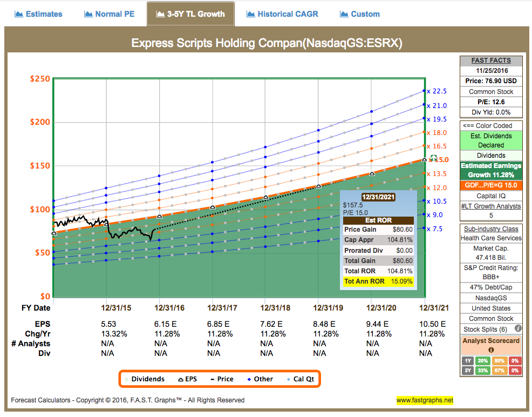Switch to the 3-5Y TL Growth tab
The width and height of the screenshot is (532, 417).
pyautogui.click(x=190, y=15)
